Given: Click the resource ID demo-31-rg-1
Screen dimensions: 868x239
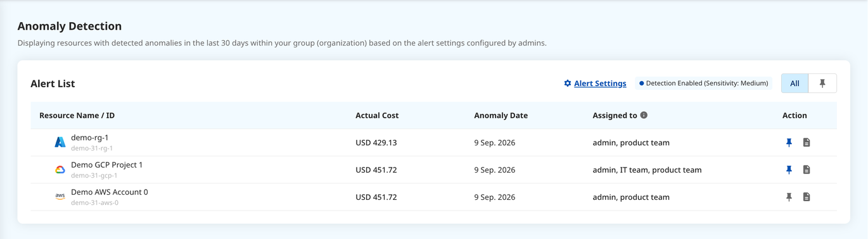Looking at the screenshot, I should tap(92, 149).
